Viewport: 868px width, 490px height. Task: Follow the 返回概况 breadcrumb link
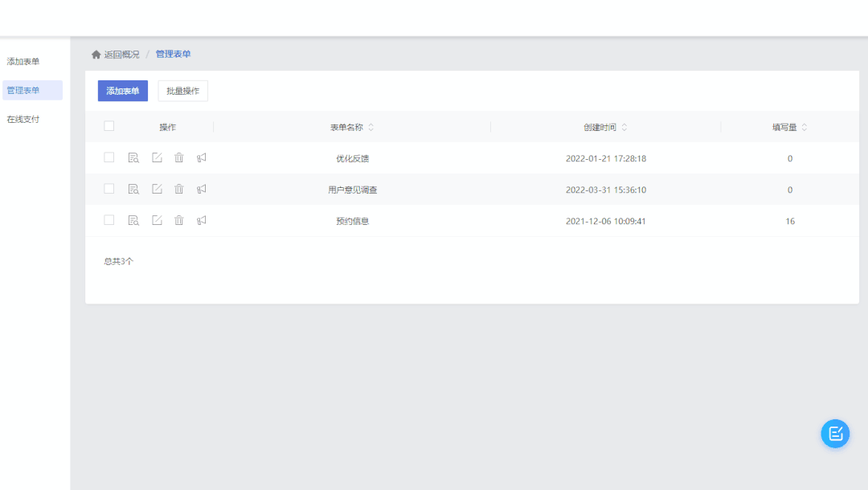[x=122, y=54]
